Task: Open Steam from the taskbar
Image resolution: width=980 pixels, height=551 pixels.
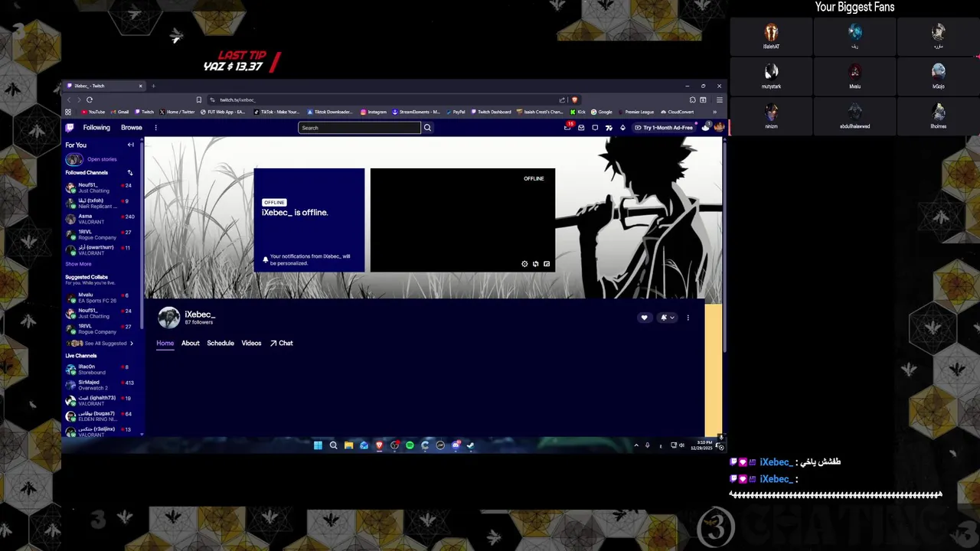Action: [470, 445]
